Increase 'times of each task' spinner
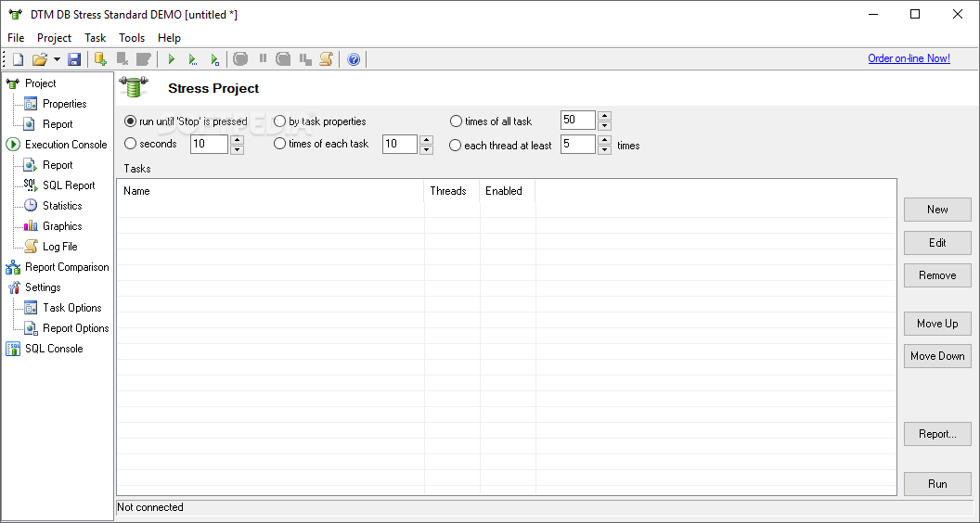 click(426, 139)
